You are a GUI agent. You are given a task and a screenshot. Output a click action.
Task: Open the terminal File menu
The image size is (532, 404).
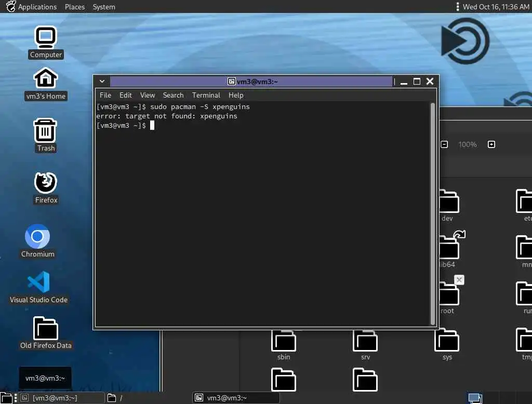pyautogui.click(x=105, y=96)
